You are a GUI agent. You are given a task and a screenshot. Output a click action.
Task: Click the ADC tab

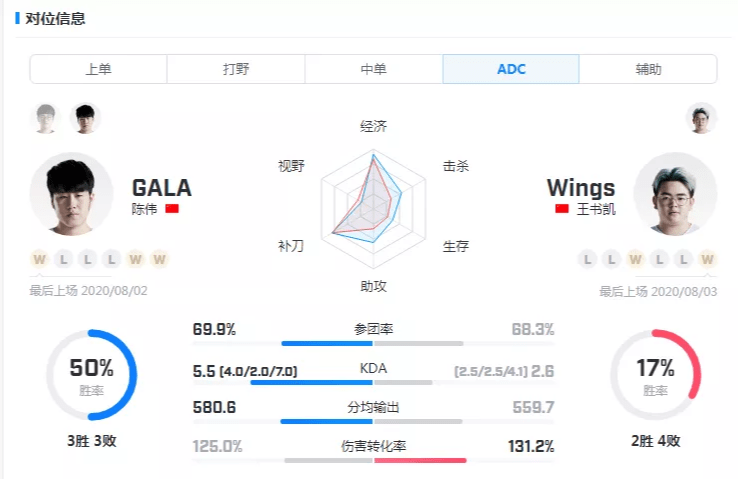tap(511, 69)
